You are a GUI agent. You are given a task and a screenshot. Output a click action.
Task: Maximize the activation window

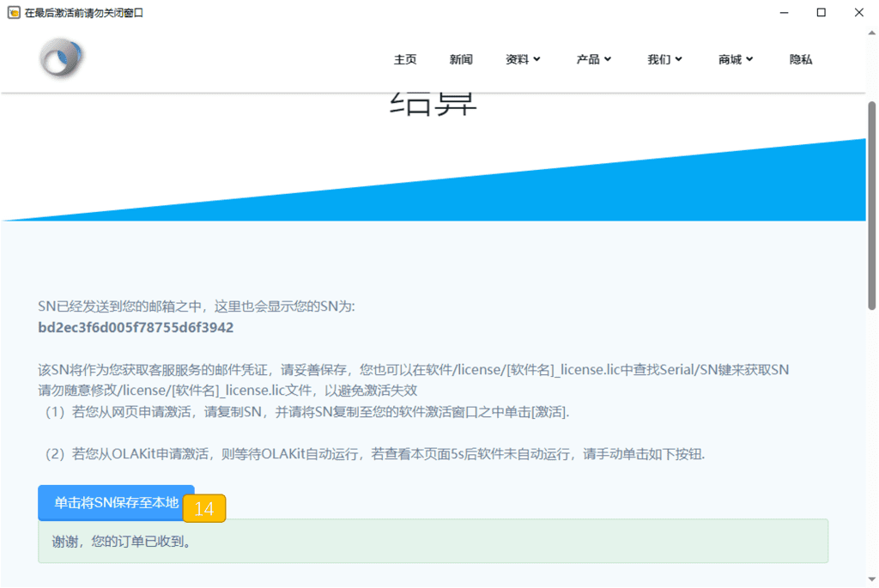(821, 13)
